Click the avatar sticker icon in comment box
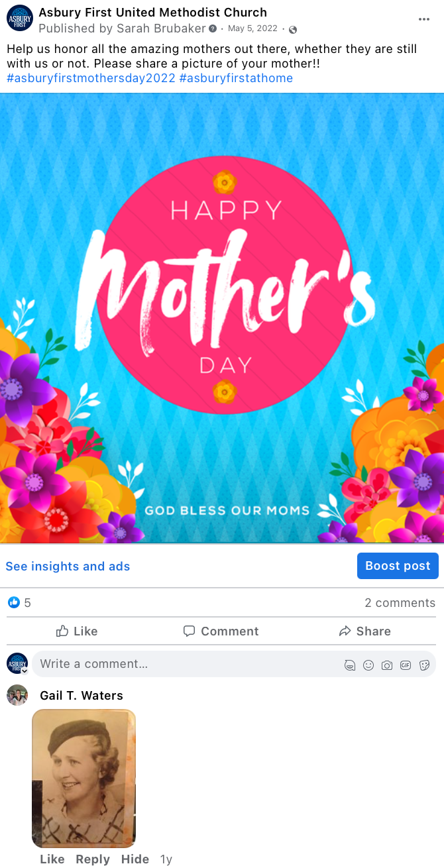The height and width of the screenshot is (868, 444). pyautogui.click(x=350, y=665)
